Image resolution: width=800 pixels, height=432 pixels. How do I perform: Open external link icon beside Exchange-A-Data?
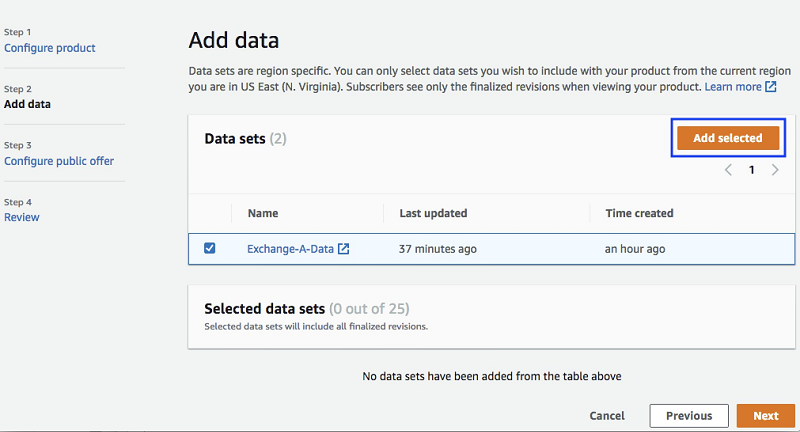coord(343,249)
